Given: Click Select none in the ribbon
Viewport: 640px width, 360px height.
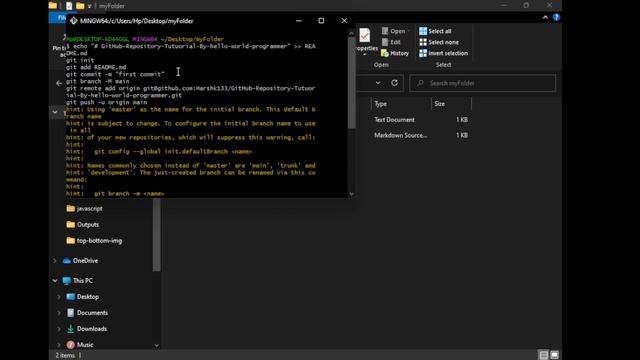Looking at the screenshot, I should [439, 42].
